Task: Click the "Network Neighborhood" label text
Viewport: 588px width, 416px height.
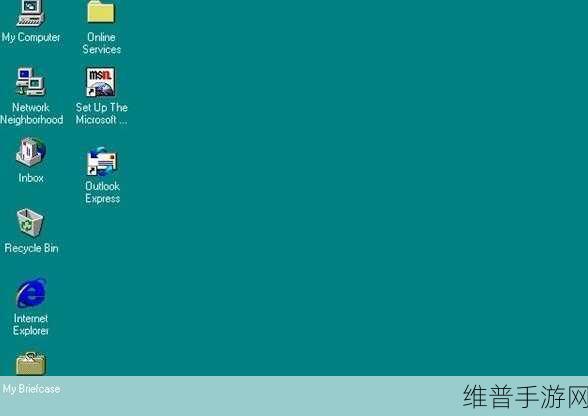Action: (x=32, y=113)
